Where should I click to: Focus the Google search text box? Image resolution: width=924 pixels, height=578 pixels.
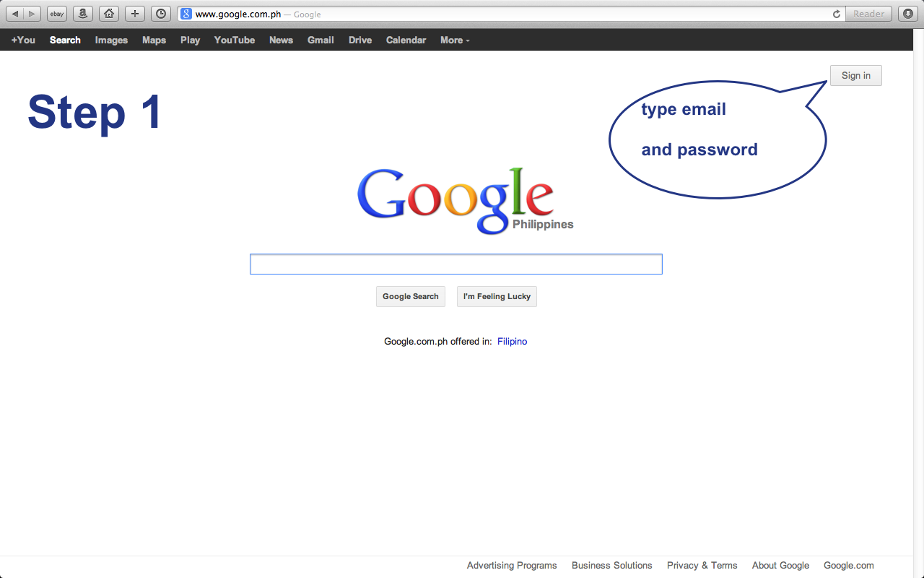tap(456, 264)
